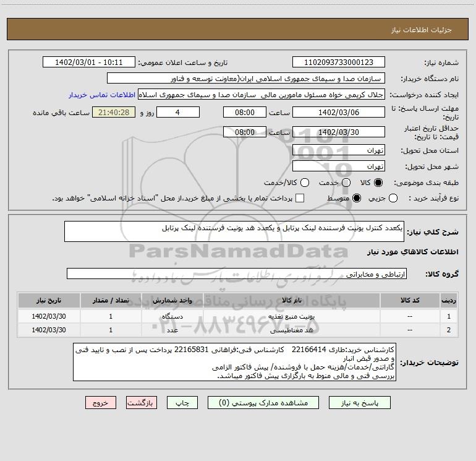Click the ردیف column header
476x461 pixels.
[449, 300]
